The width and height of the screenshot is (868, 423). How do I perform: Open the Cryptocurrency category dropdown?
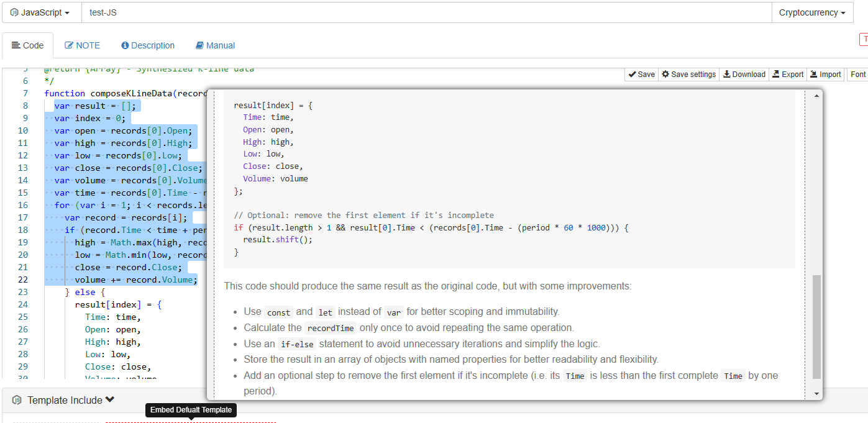[812, 12]
